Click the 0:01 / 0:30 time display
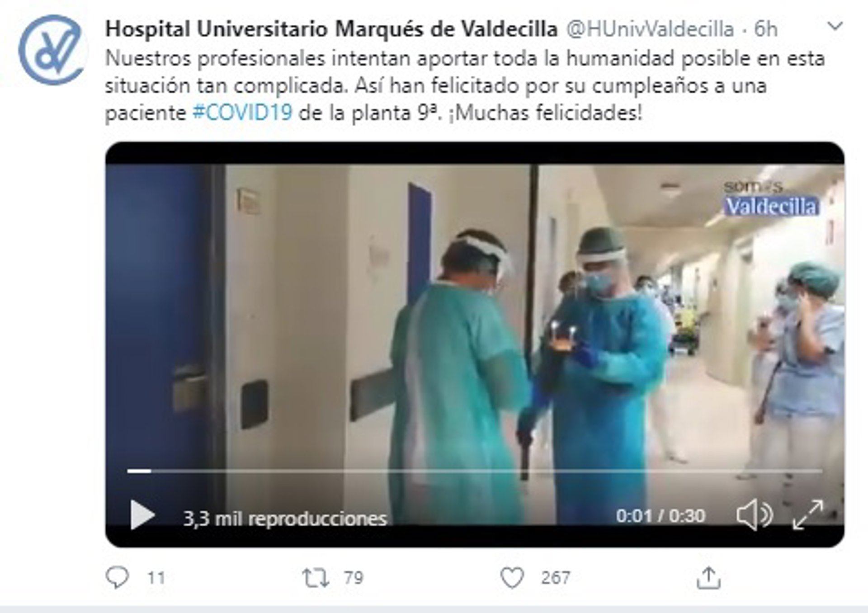This screenshot has width=868, height=613. [x=660, y=516]
